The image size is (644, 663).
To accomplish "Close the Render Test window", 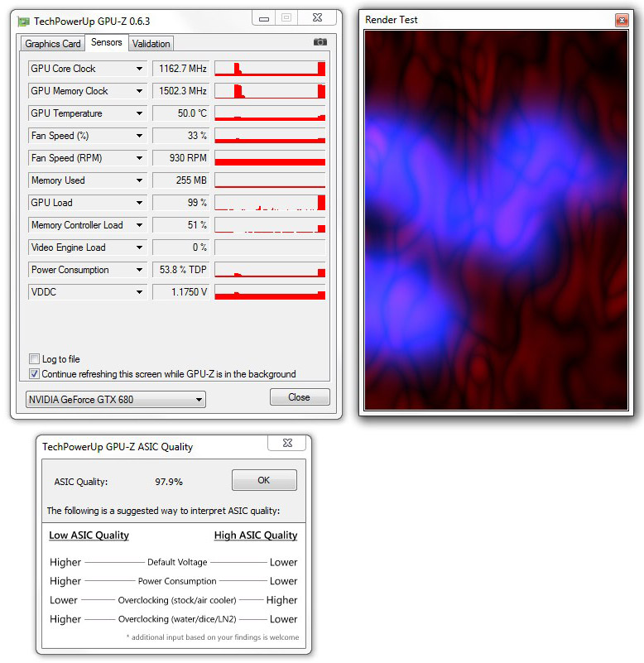I will [622, 20].
